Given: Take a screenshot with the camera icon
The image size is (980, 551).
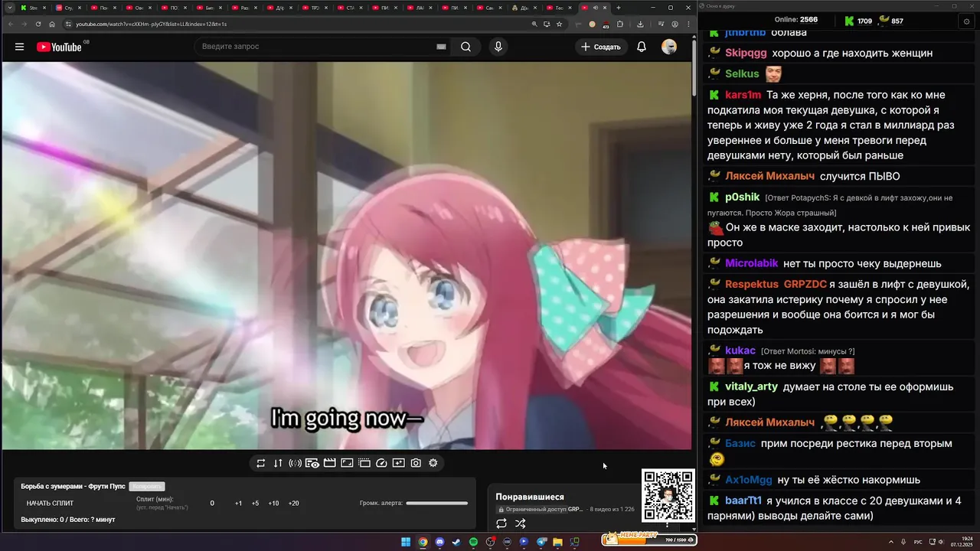Looking at the screenshot, I should point(416,463).
